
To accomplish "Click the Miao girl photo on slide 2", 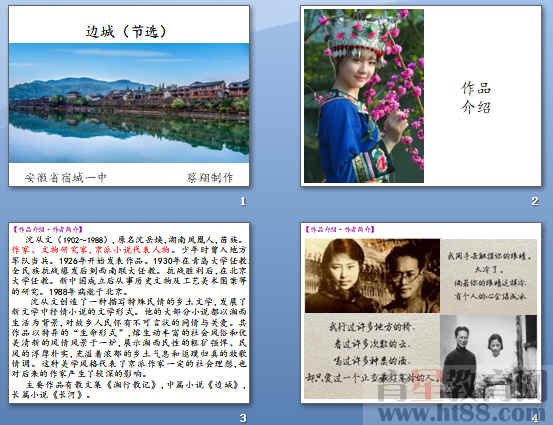I will coord(364,96).
